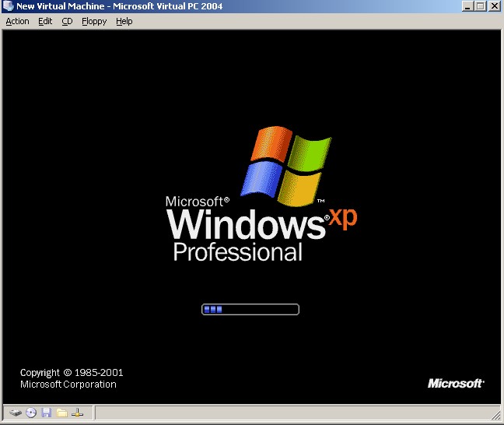Maximize the Virtual PC window

[x=481, y=6]
